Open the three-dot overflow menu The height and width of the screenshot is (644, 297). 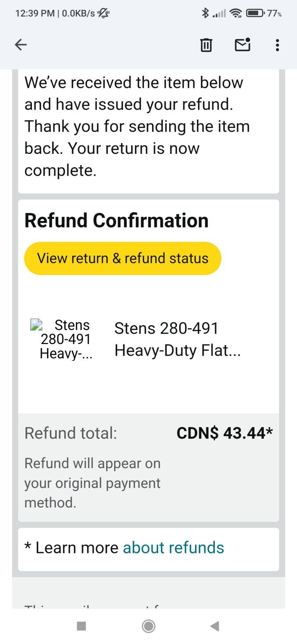pyautogui.click(x=277, y=45)
